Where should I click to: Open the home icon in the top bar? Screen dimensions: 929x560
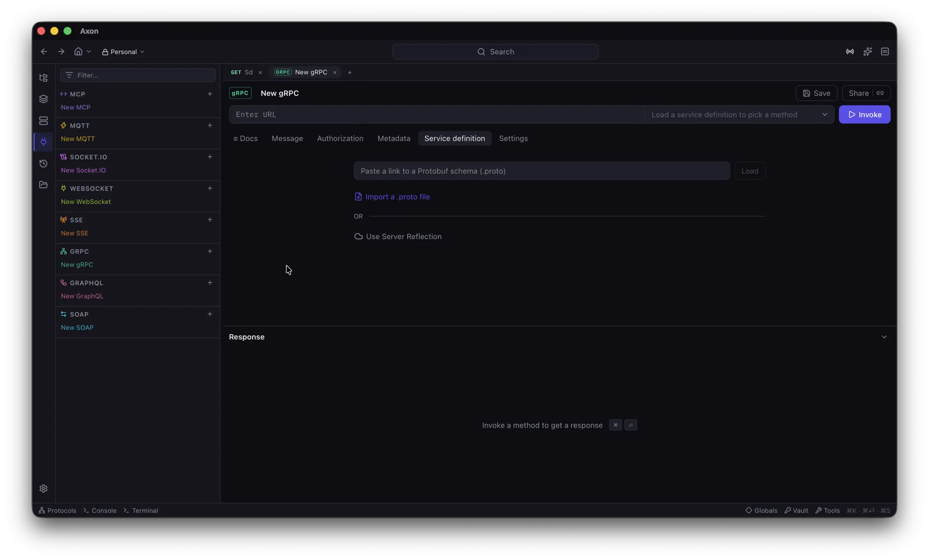click(x=79, y=52)
